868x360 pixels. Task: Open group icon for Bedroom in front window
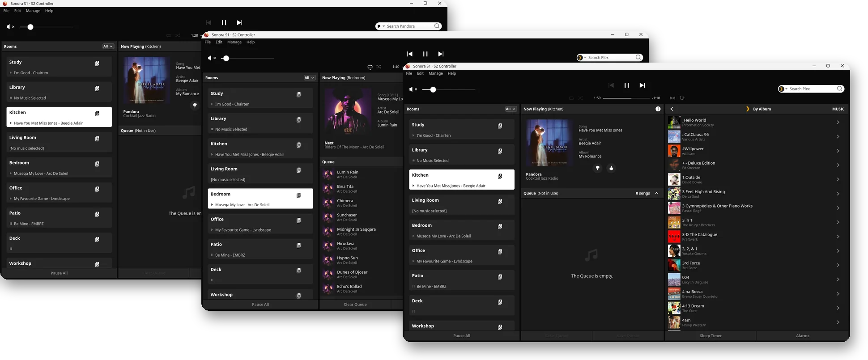click(x=500, y=227)
